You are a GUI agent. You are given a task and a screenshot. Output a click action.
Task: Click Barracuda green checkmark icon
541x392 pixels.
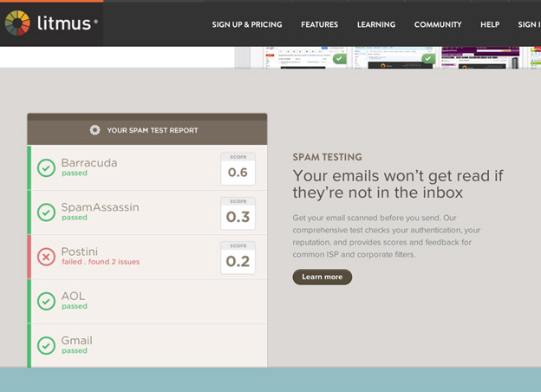tap(46, 168)
